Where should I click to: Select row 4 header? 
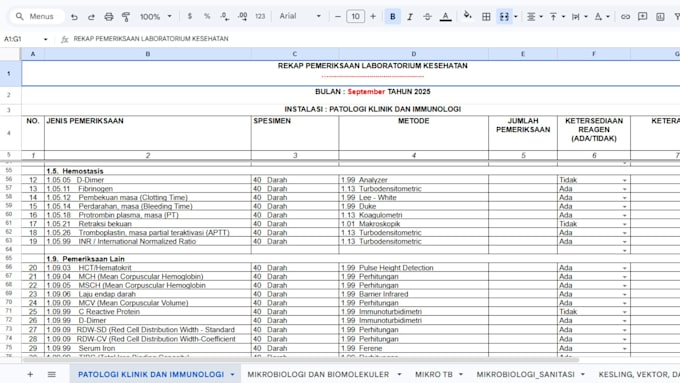(9, 133)
